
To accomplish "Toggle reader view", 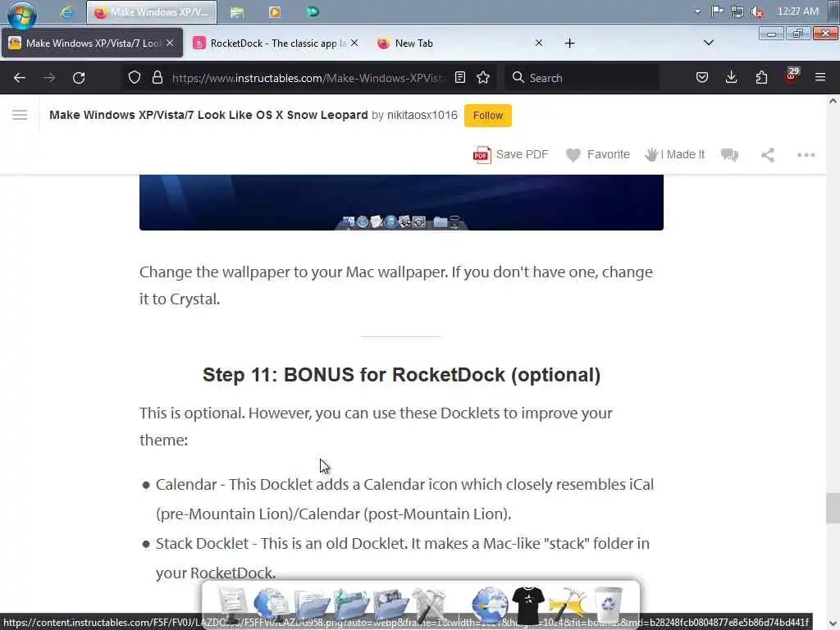I will click(459, 78).
